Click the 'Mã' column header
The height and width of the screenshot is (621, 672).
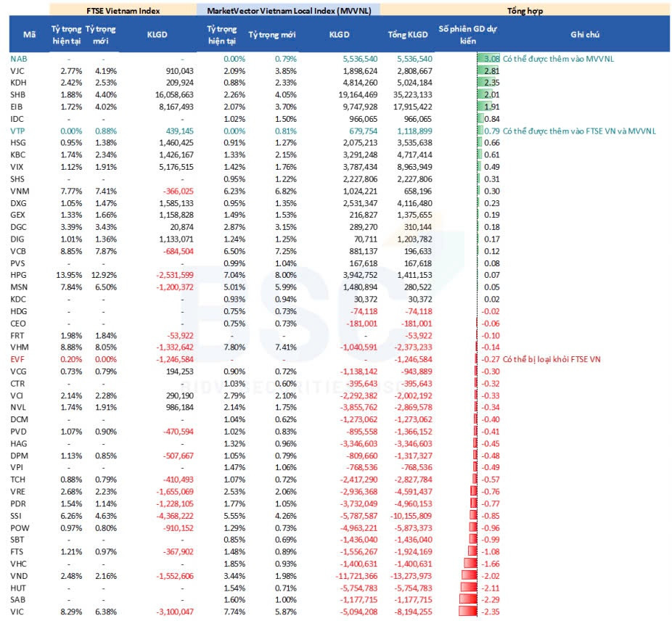[x=29, y=35]
